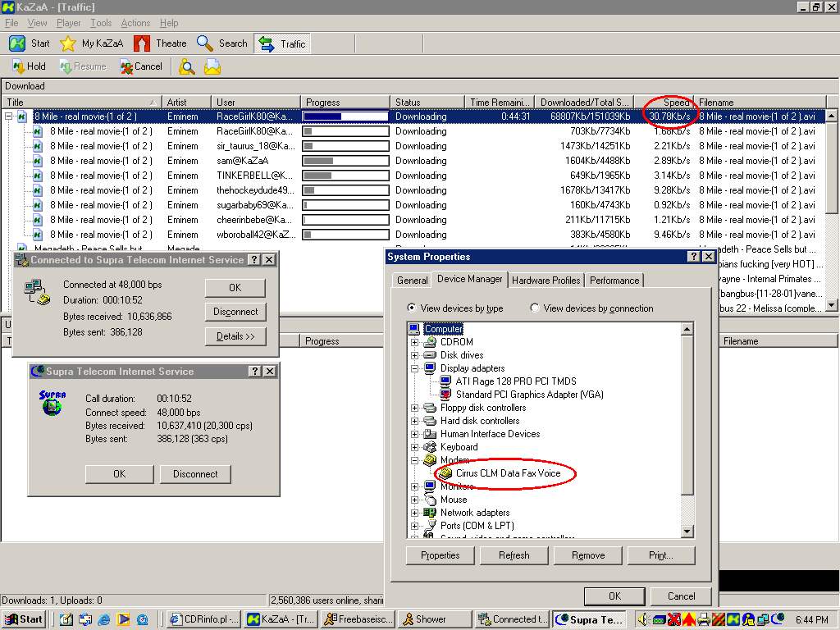This screenshot has height=630, width=840.
Task: Click the envelope message toolbar icon
Action: tap(212, 67)
